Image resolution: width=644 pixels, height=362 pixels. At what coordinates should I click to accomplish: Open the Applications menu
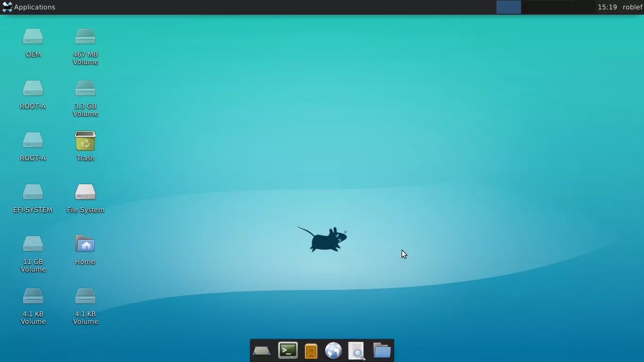29,7
